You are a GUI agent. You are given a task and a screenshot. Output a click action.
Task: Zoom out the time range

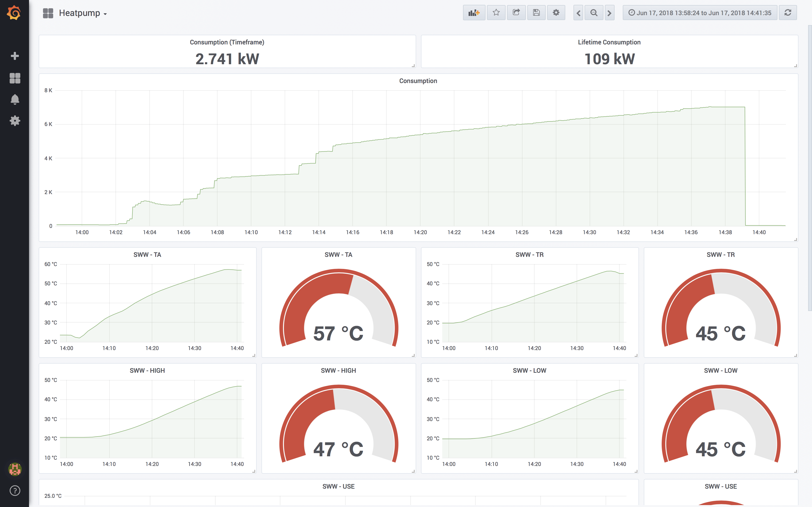coord(594,13)
